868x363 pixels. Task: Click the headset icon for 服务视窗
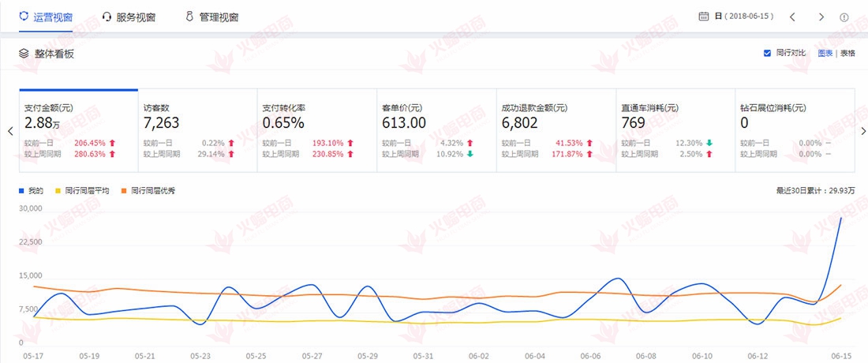pos(107,17)
